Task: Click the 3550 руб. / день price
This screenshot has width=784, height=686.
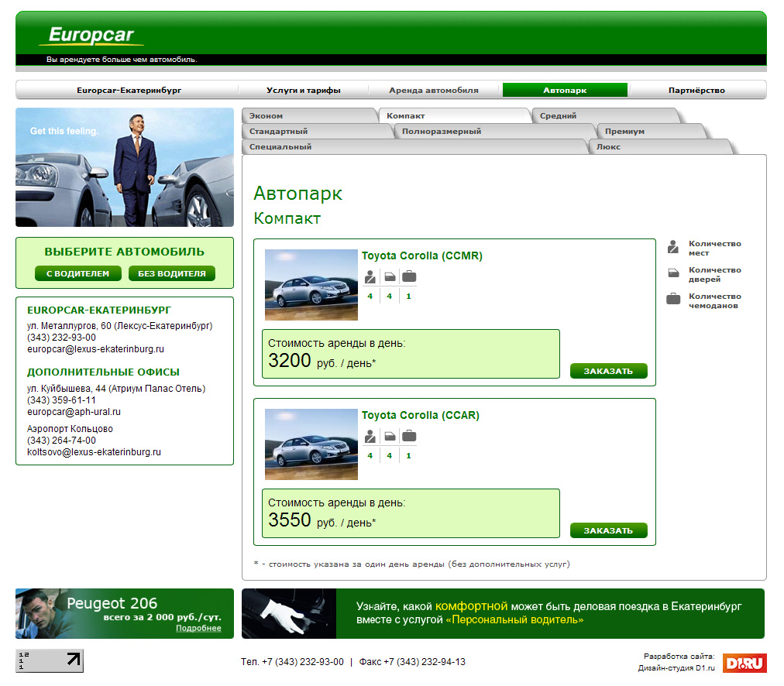Action: click(x=322, y=520)
